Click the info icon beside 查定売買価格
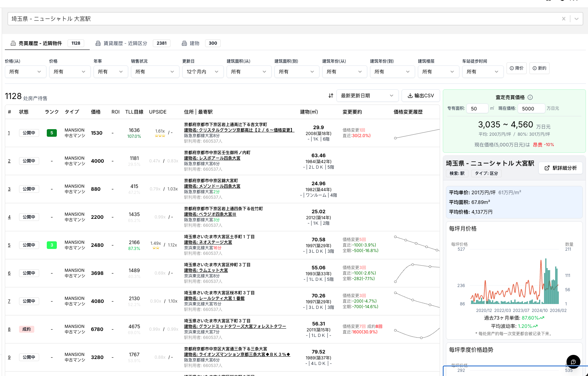Image resolution: width=588 pixels, height=376 pixels. click(x=530, y=97)
